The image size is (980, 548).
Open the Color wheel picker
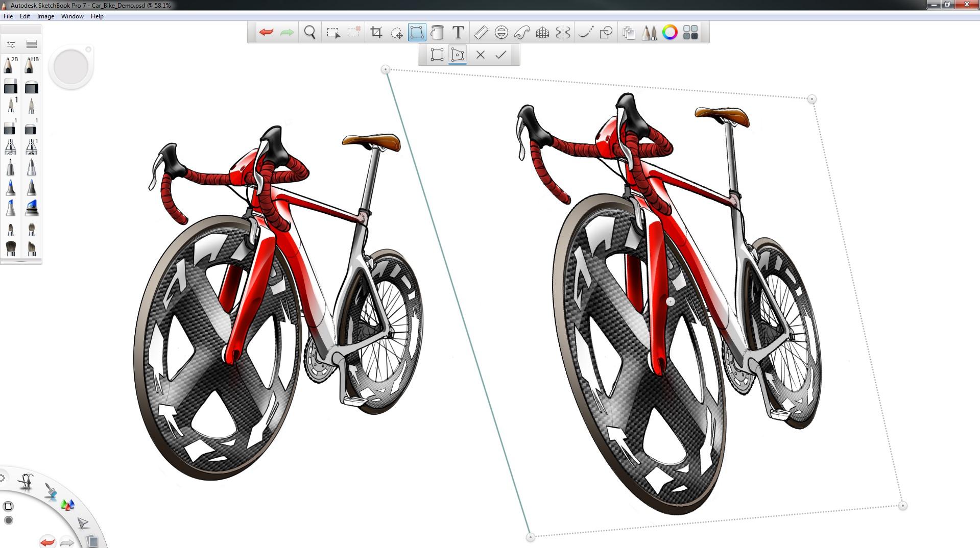tap(669, 32)
